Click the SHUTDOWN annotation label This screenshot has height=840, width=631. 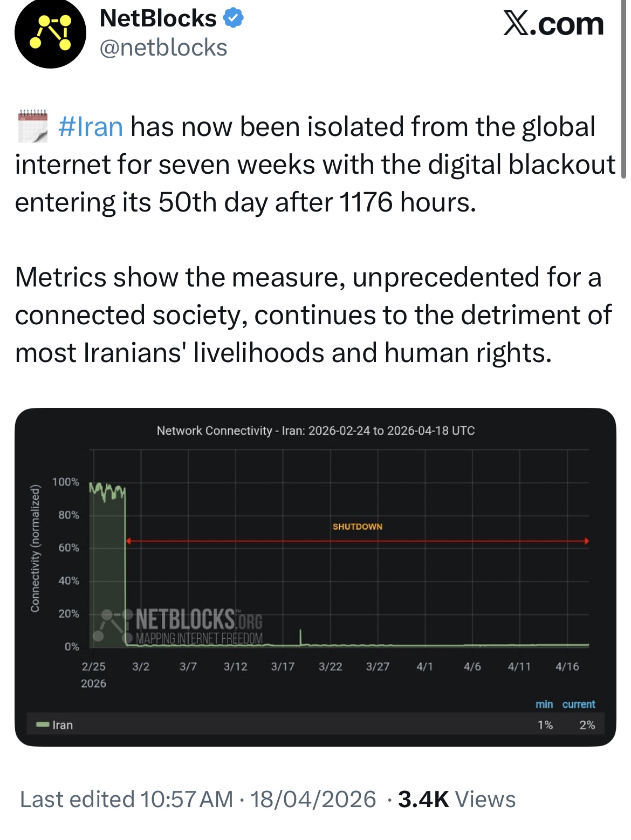tap(357, 527)
